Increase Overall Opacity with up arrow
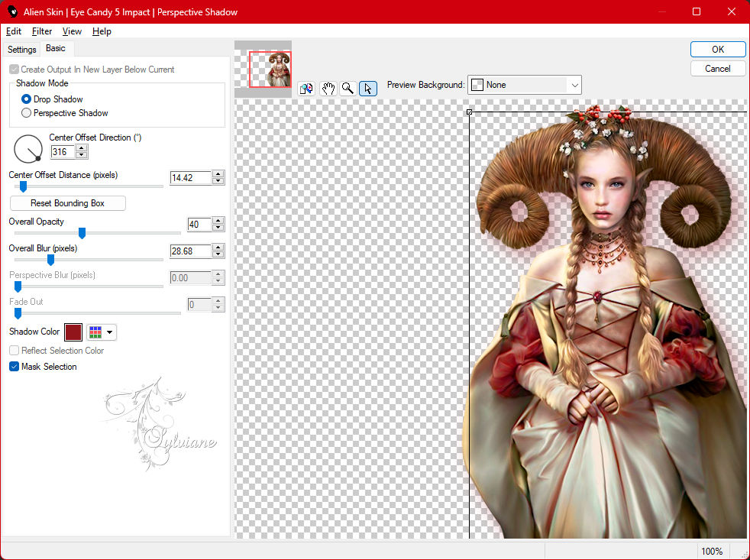This screenshot has height=560, width=750. [x=218, y=221]
